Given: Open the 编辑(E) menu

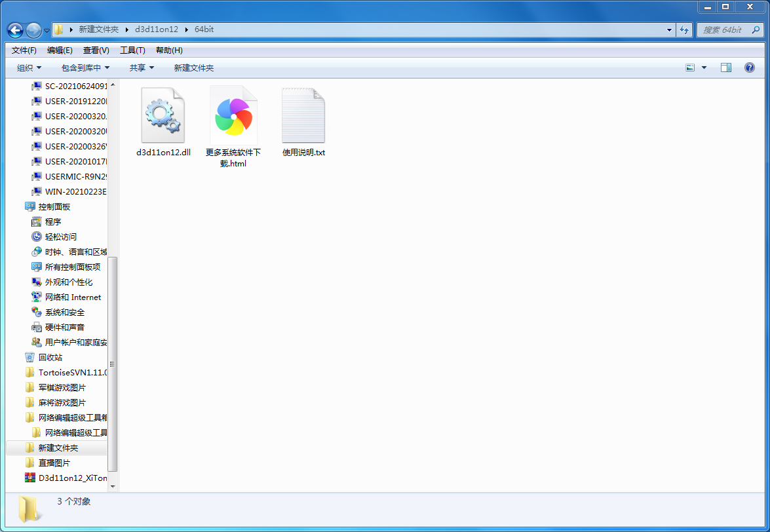Looking at the screenshot, I should tap(60, 50).
